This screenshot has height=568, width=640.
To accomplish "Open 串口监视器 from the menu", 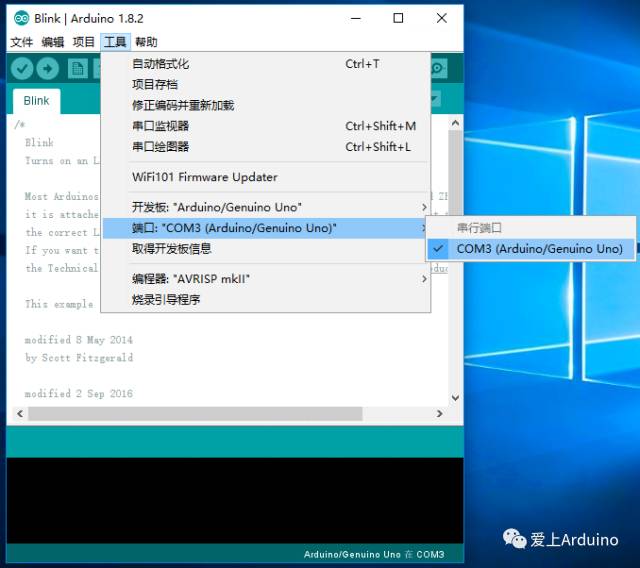I will tap(266, 126).
